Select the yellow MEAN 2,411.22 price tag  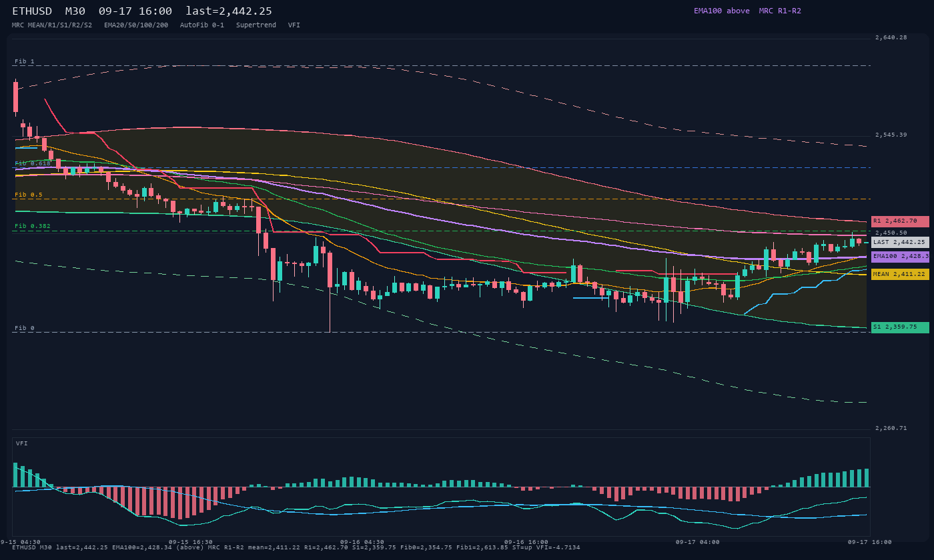tap(900, 274)
